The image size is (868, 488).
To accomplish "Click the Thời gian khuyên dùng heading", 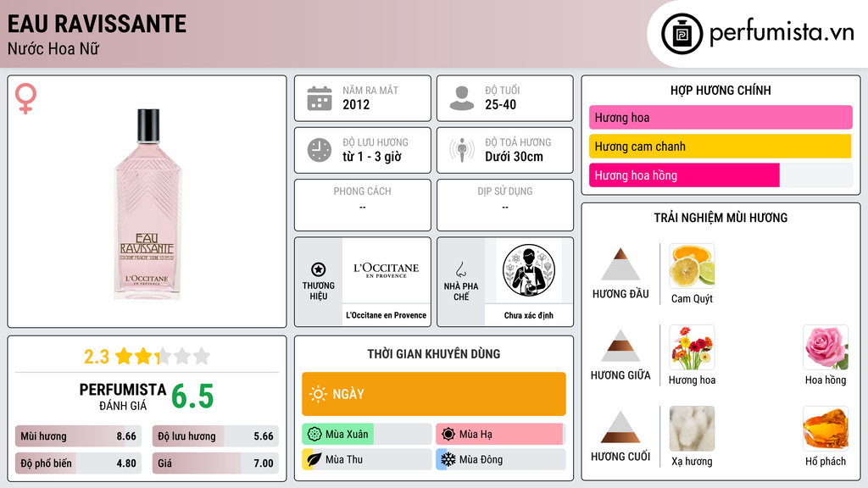I will tap(434, 353).
